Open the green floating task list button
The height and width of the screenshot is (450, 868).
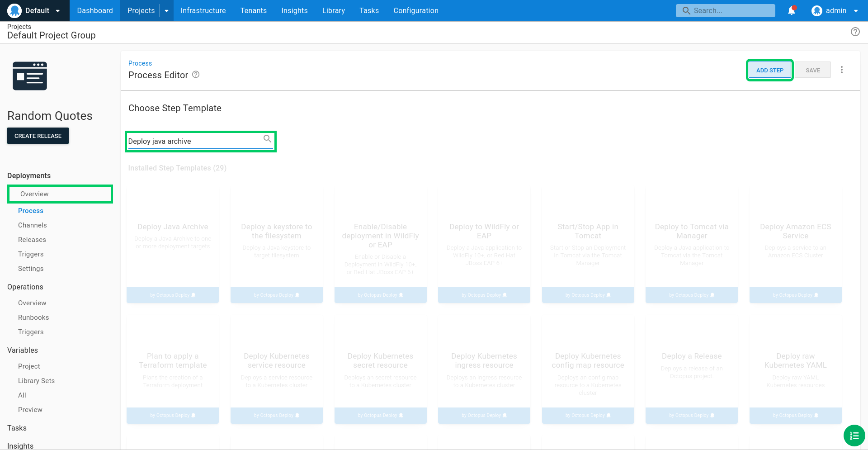point(854,436)
